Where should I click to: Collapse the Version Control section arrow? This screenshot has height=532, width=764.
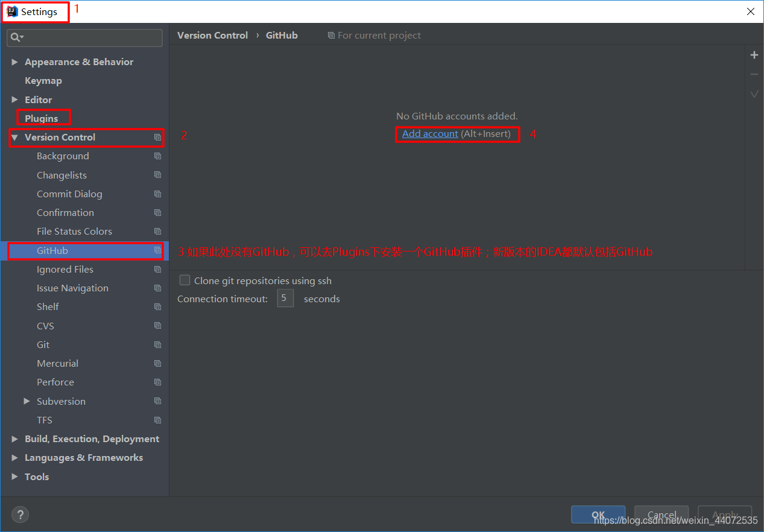(x=14, y=138)
